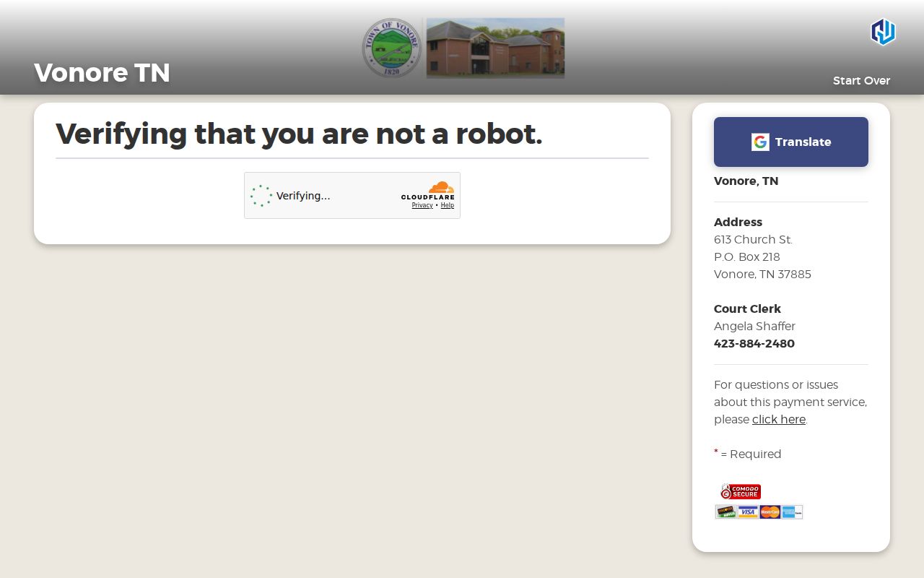Click "Vonore, TN 37885" text
924x578 pixels.
[x=762, y=275]
